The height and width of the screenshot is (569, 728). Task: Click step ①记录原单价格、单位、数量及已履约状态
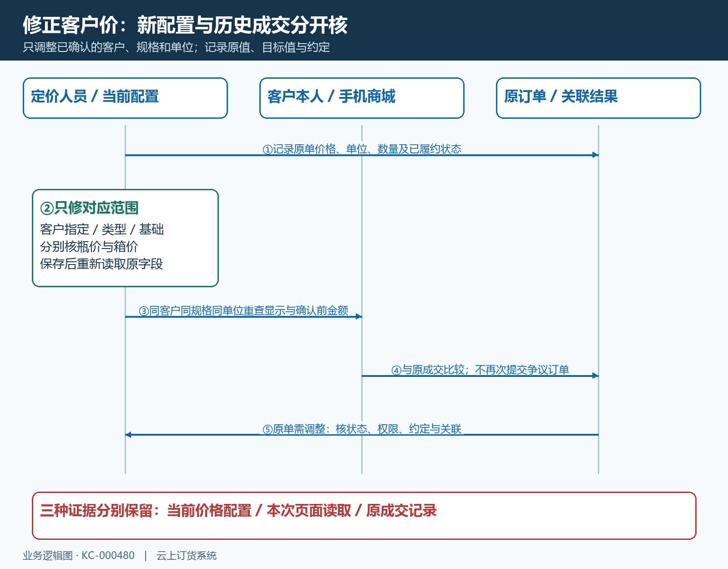tap(362, 149)
